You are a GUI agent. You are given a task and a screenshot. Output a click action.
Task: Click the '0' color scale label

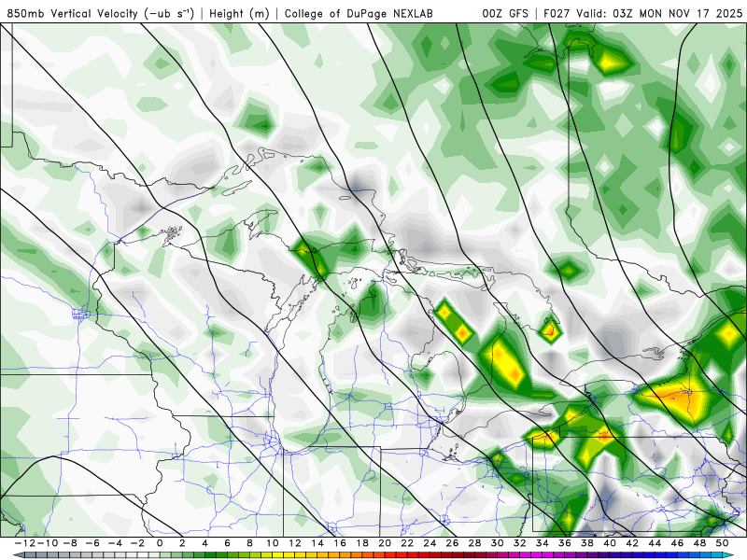(160, 543)
